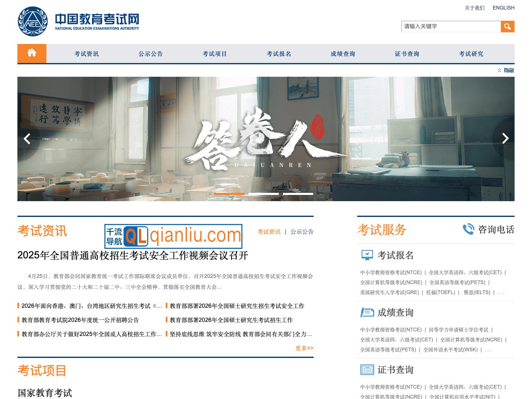Click the keyword search input field
The height and width of the screenshot is (399, 532).
pos(450,26)
